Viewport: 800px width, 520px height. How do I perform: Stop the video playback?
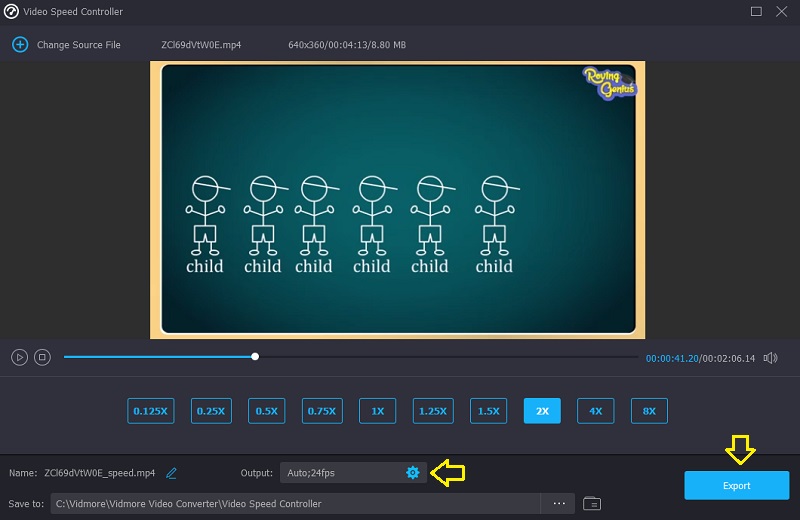42,357
